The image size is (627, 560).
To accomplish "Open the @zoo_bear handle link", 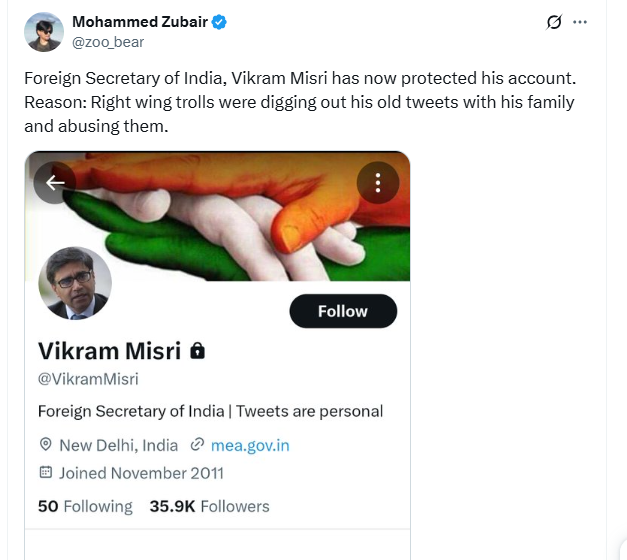I will 108,42.
